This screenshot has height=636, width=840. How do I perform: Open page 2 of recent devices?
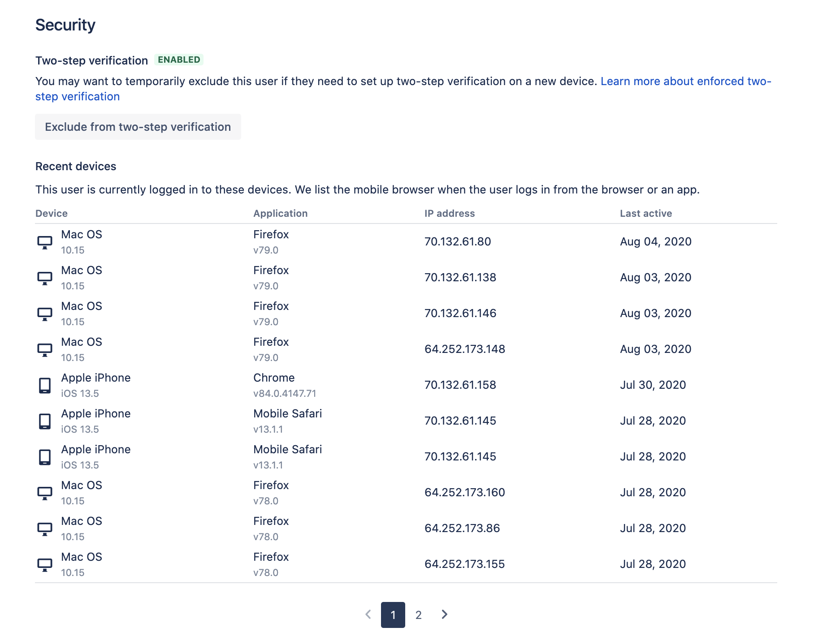click(x=418, y=615)
